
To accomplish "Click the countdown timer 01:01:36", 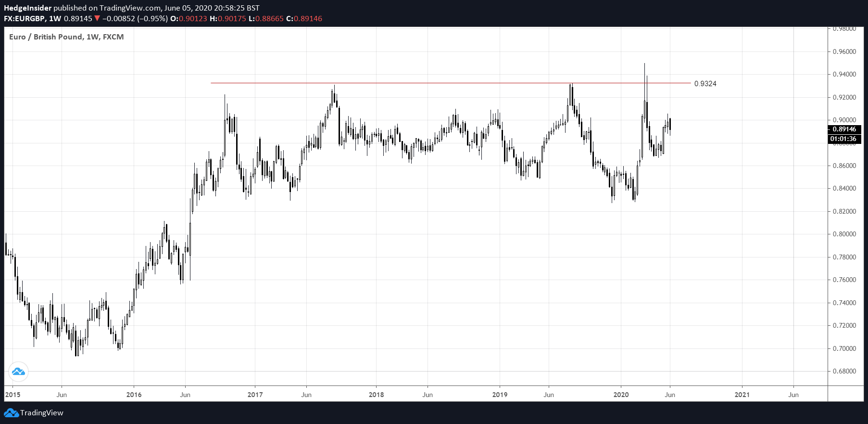I will coord(844,139).
